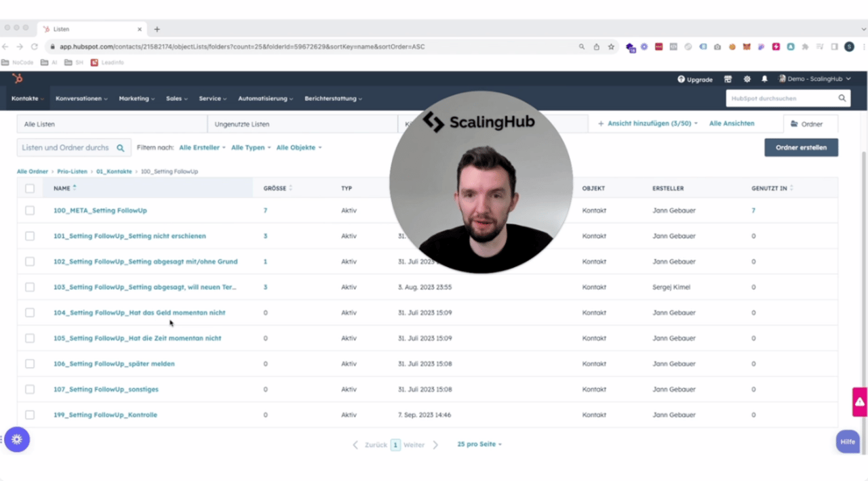Viewport: 868px width, 481px height.
Task: Switch to the Ungenutzte Listen tab
Action: click(302, 124)
